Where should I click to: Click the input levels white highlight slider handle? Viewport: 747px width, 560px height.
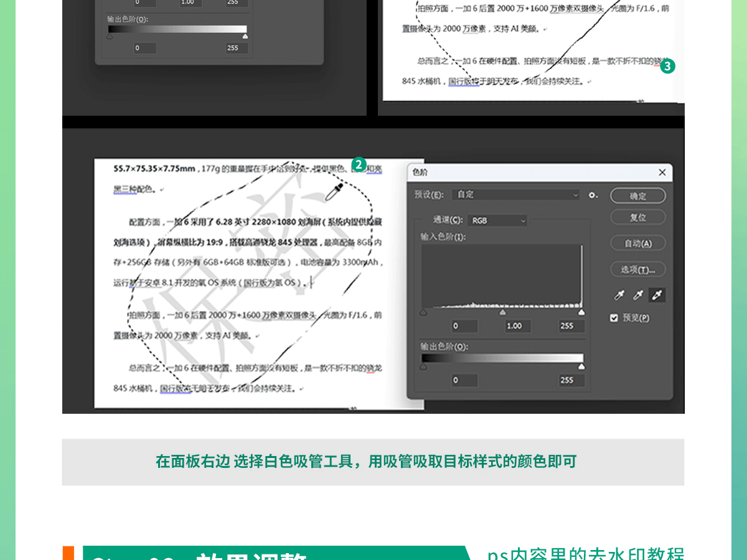point(581,312)
